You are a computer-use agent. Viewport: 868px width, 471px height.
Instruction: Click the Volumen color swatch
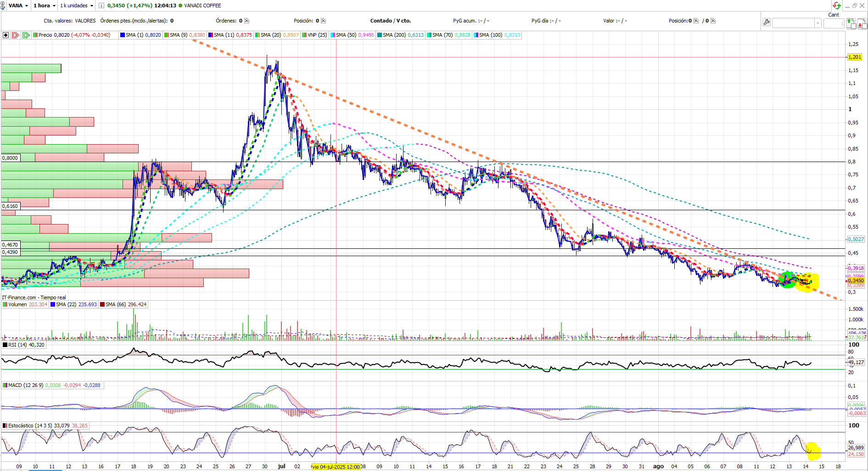(x=5, y=304)
